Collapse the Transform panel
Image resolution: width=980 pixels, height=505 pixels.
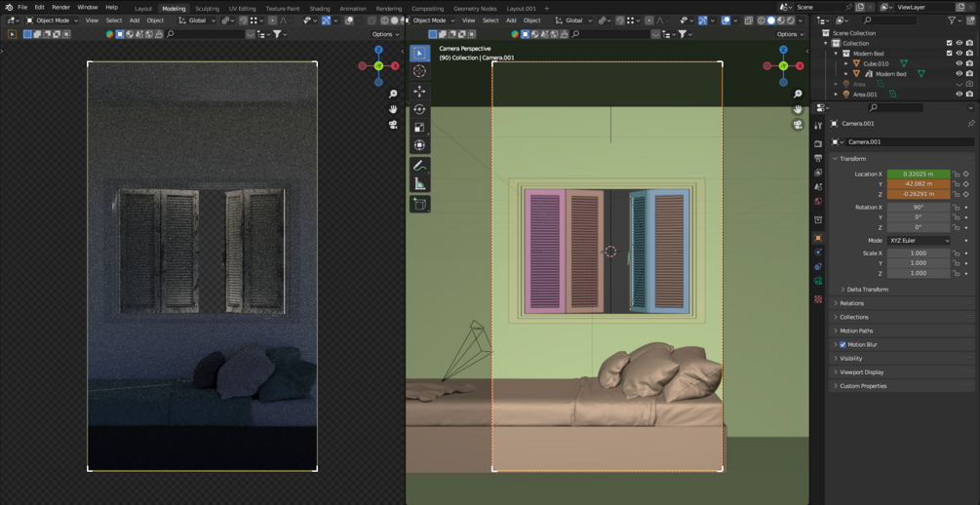[x=852, y=159]
